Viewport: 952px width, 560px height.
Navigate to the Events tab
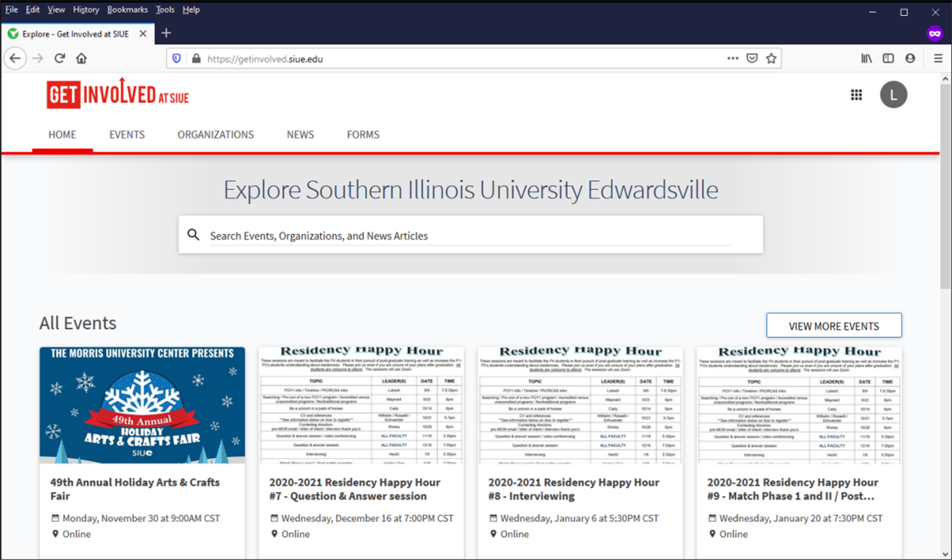pos(127,135)
